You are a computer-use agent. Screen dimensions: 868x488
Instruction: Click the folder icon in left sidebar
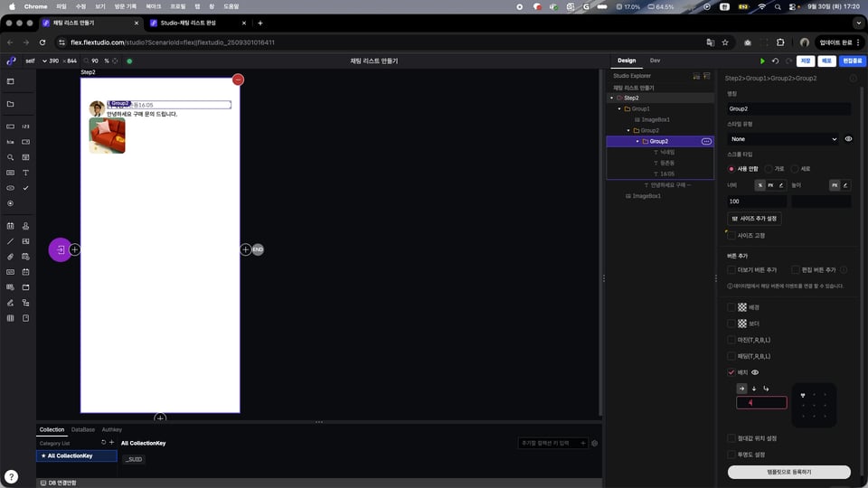tap(10, 104)
